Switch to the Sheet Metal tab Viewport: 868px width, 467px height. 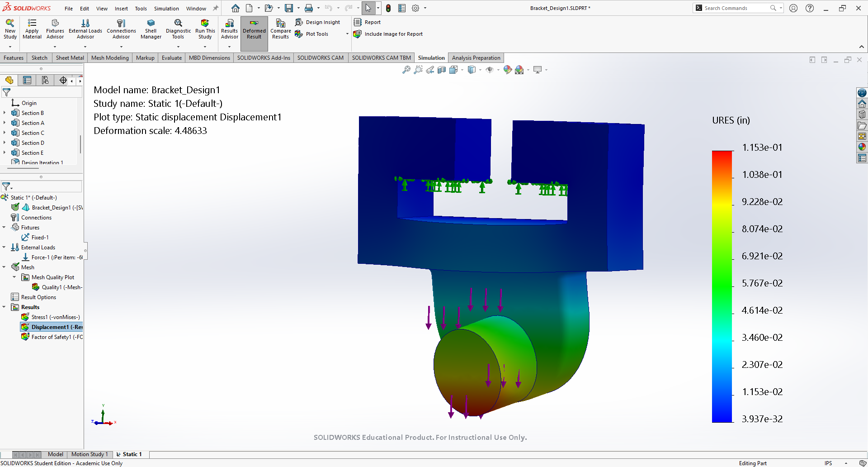70,58
